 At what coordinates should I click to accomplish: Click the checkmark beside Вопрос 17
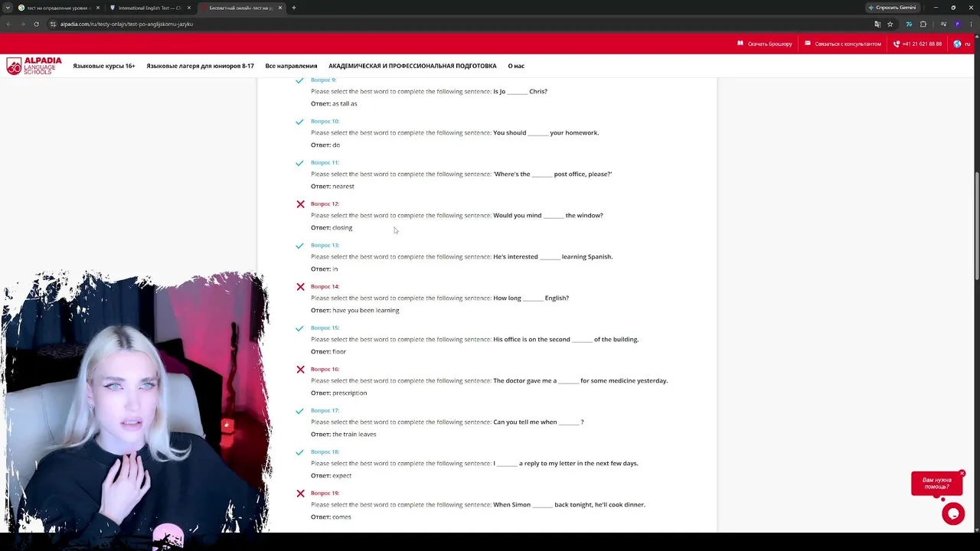[x=299, y=411]
